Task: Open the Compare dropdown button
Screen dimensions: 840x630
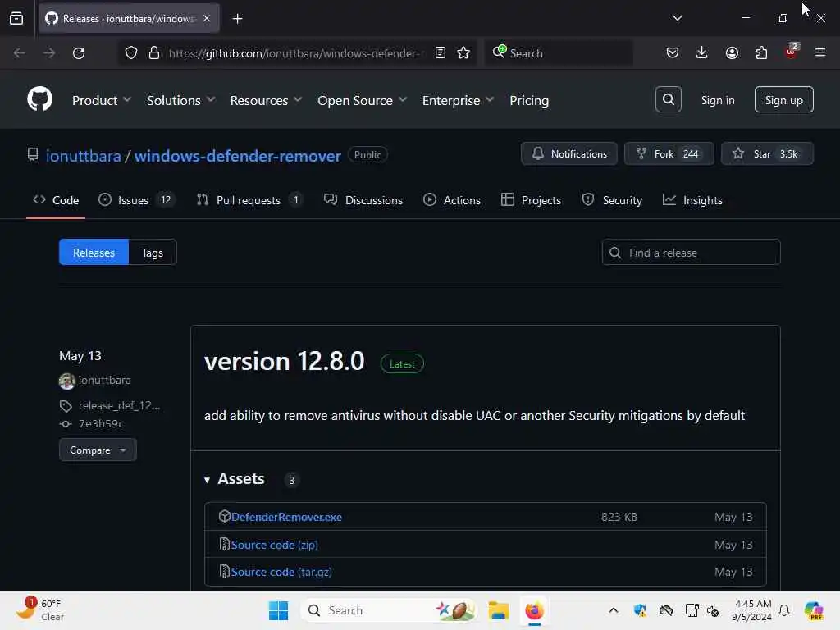Action: click(x=98, y=450)
